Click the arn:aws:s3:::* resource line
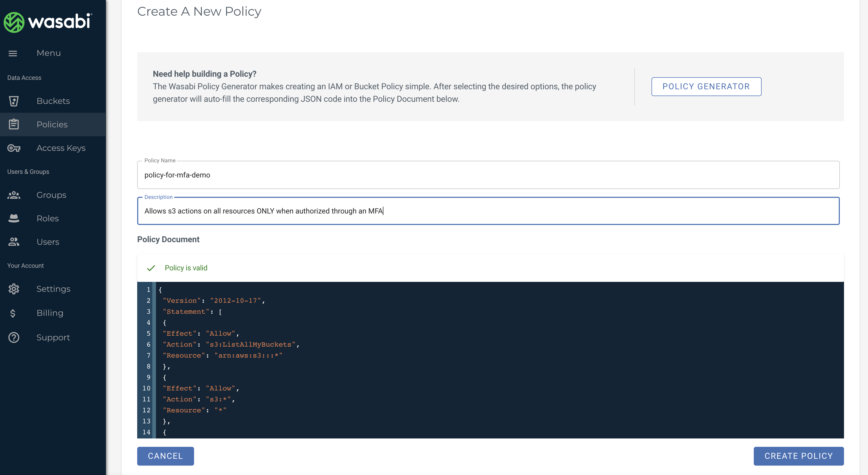This screenshot has width=868, height=475. coord(222,356)
